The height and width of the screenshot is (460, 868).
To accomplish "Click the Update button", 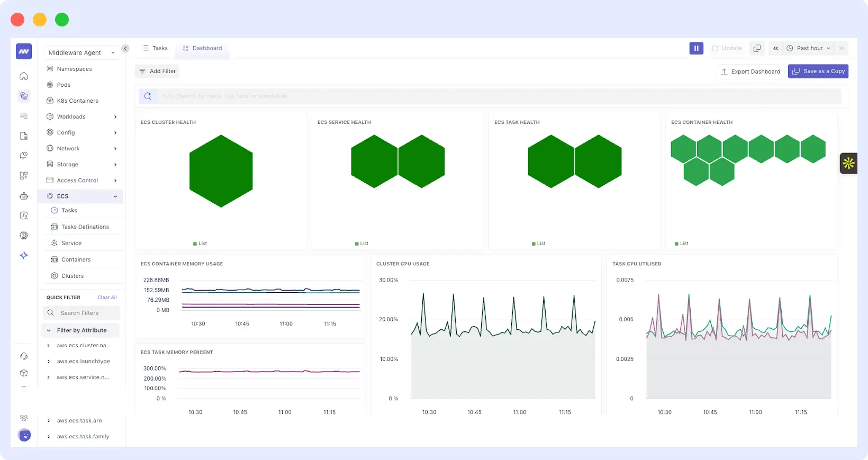I will pyautogui.click(x=727, y=48).
